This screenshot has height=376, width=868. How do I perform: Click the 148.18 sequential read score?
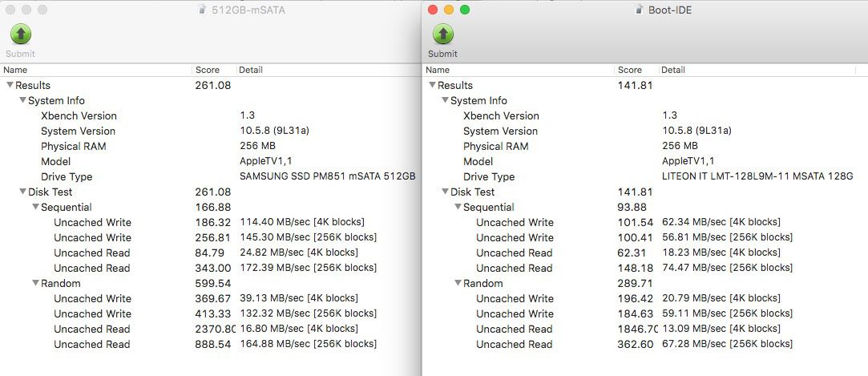pyautogui.click(x=635, y=268)
